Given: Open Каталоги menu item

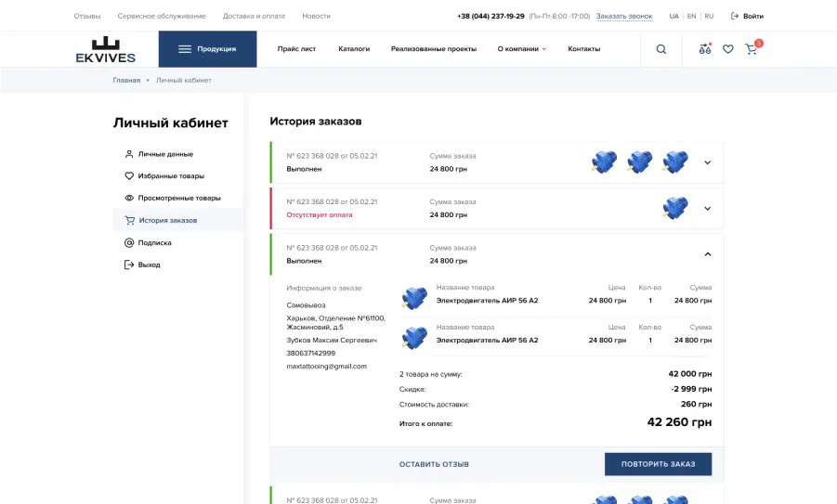Looking at the screenshot, I should pos(354,49).
